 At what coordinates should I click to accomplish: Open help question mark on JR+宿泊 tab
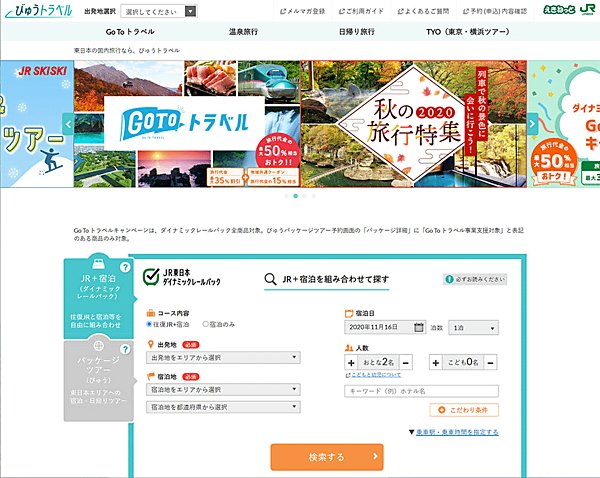(x=125, y=267)
